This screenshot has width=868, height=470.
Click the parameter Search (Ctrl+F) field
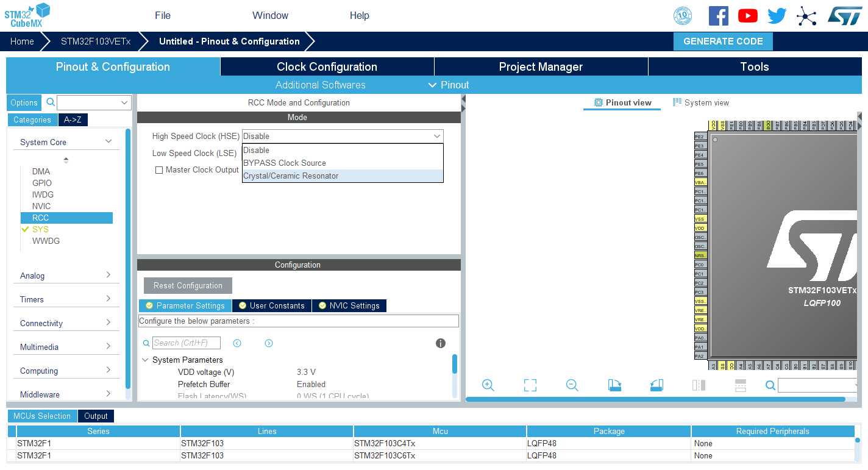click(186, 343)
